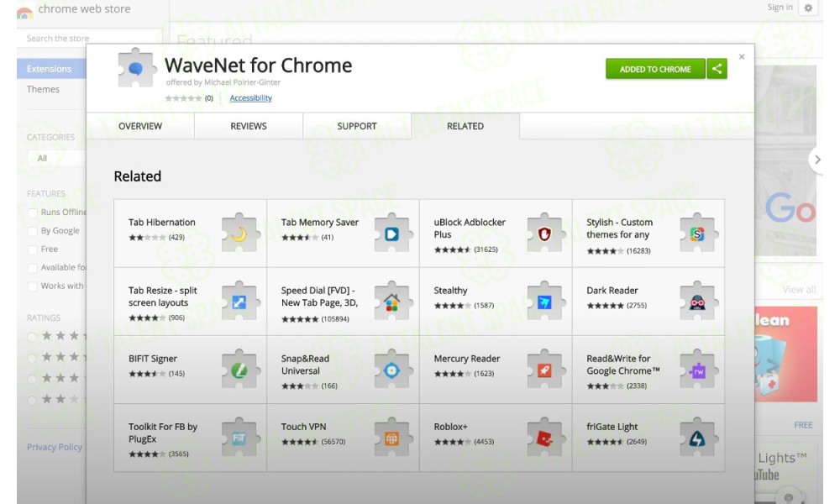The height and width of the screenshot is (504, 840).
Task: Click the Stealthy extension icon
Action: pyautogui.click(x=545, y=301)
